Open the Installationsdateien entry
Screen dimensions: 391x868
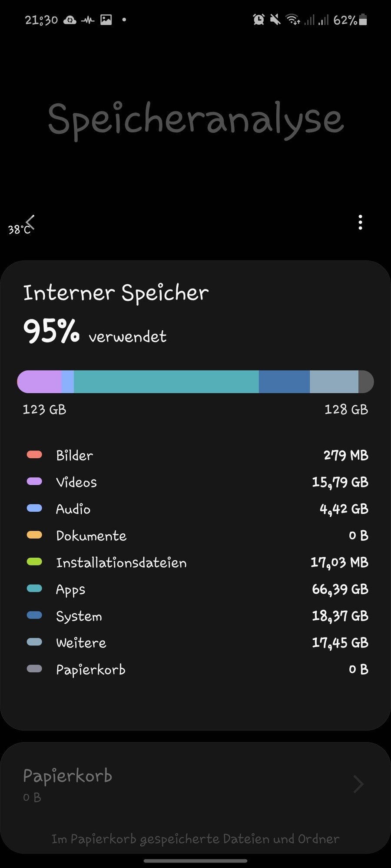point(121,562)
